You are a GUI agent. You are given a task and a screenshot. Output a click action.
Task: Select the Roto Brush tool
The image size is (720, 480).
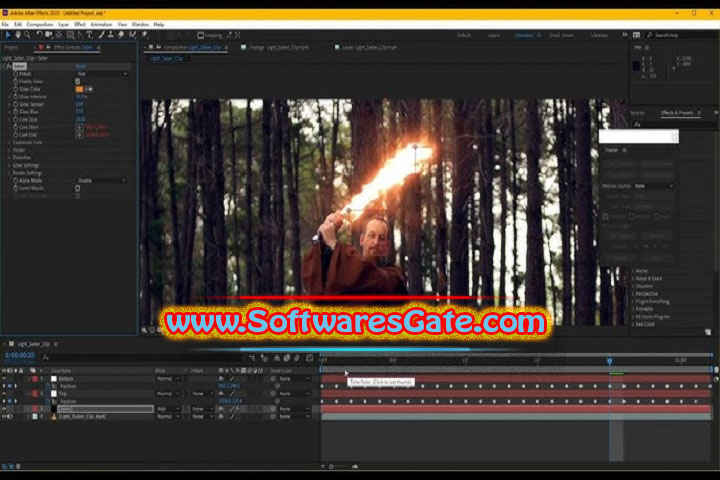(x=133, y=35)
